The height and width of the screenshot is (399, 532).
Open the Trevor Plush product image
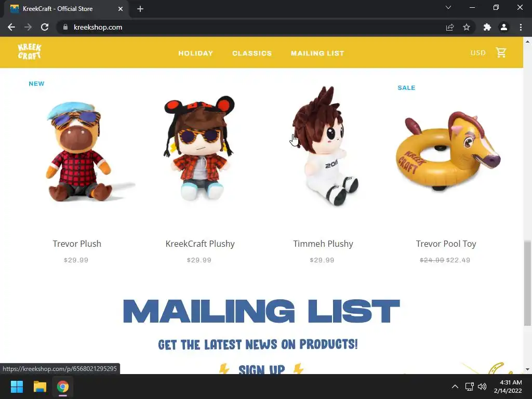click(77, 152)
